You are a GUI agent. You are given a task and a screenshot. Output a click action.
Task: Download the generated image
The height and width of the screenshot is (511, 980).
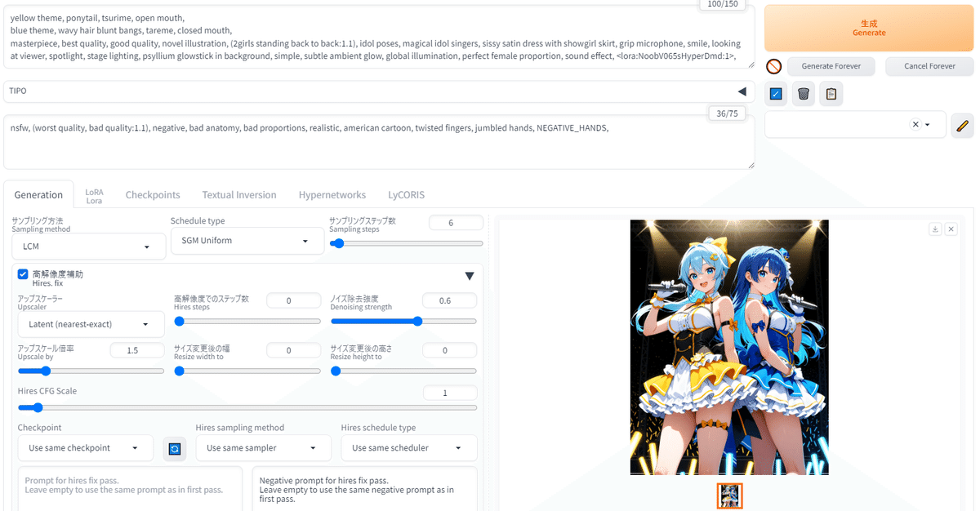point(934,229)
